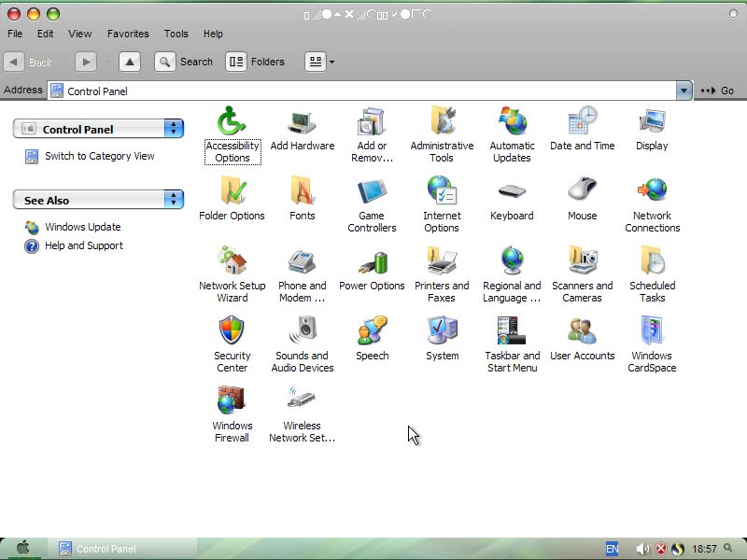Minimize window with yellow title-bar button
Viewport: 747px width, 560px height.
click(x=34, y=14)
